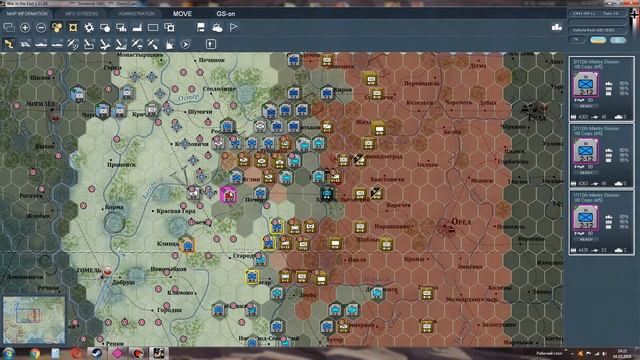640x360 pixels.
Task: Open Google Chrome from the taskbar
Action: [x=35, y=353]
